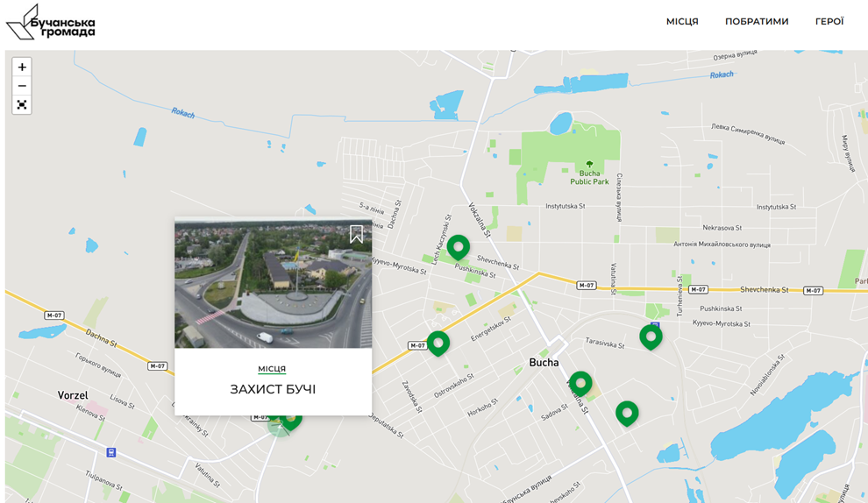This screenshot has width=868, height=503.
Task: Click the Tarasivska St label
Action: point(605,344)
